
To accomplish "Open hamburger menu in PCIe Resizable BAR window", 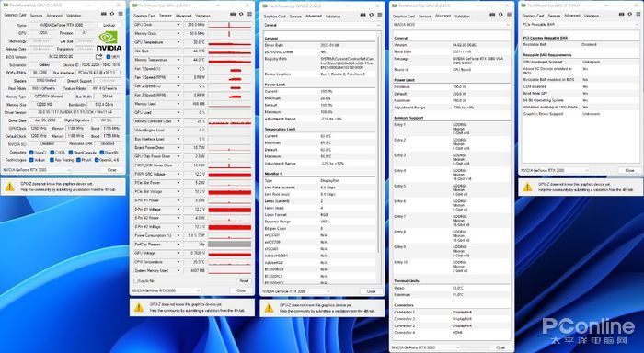I will (638, 14).
